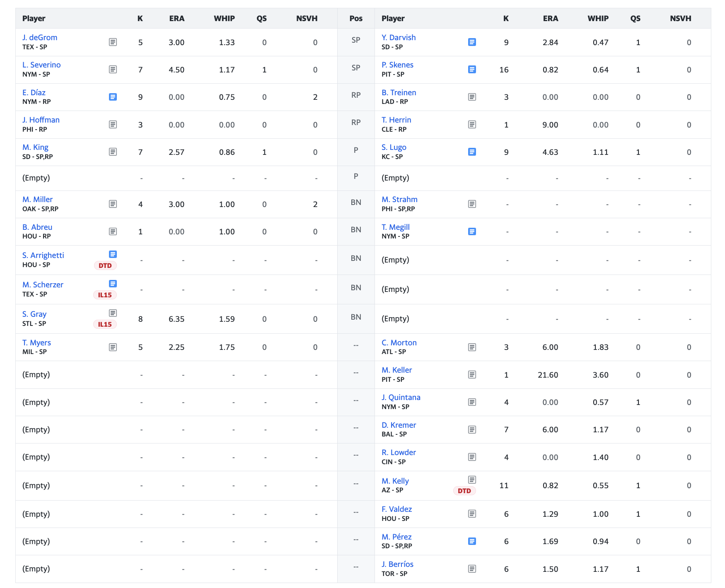Open notes icon for T. Herrin
Viewport: 725px width, 588px height.
pyautogui.click(x=472, y=125)
